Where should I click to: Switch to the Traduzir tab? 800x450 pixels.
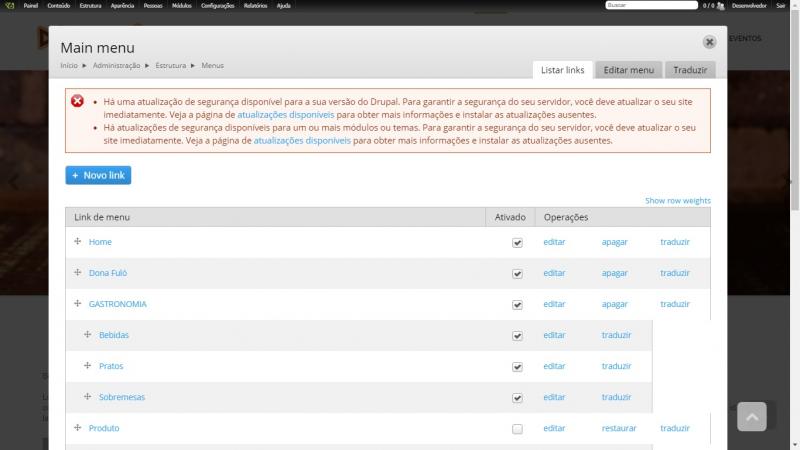click(x=690, y=70)
